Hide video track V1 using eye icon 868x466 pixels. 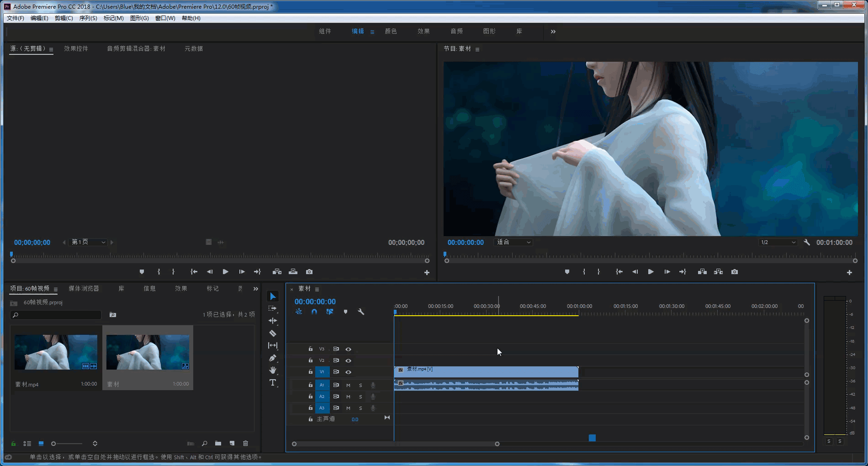[x=348, y=372]
